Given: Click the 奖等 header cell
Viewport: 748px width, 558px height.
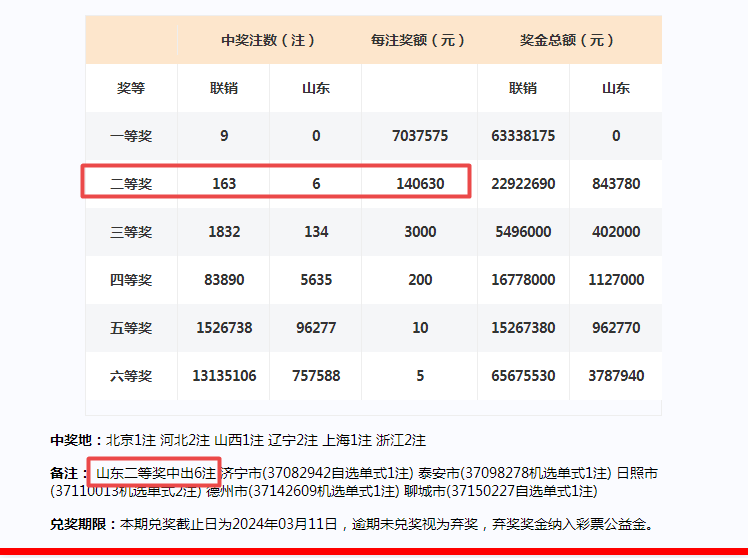Looking at the screenshot, I should 131,88.
